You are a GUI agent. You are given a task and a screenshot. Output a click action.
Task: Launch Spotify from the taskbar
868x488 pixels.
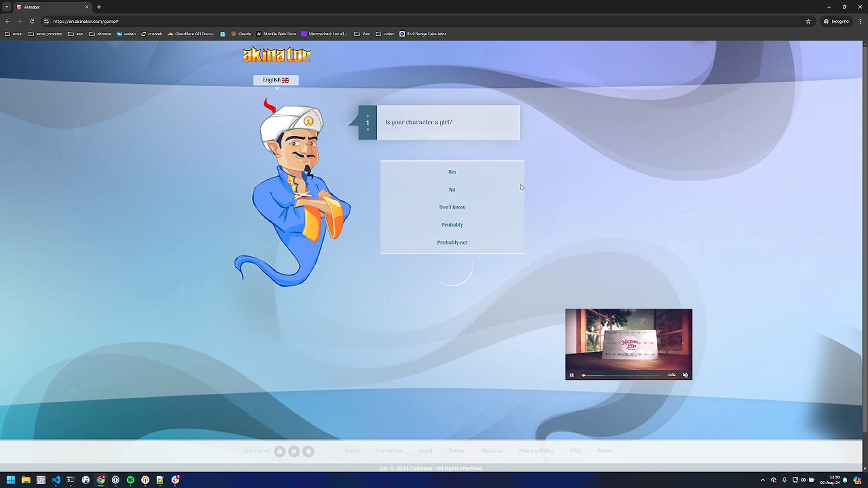tap(130, 480)
